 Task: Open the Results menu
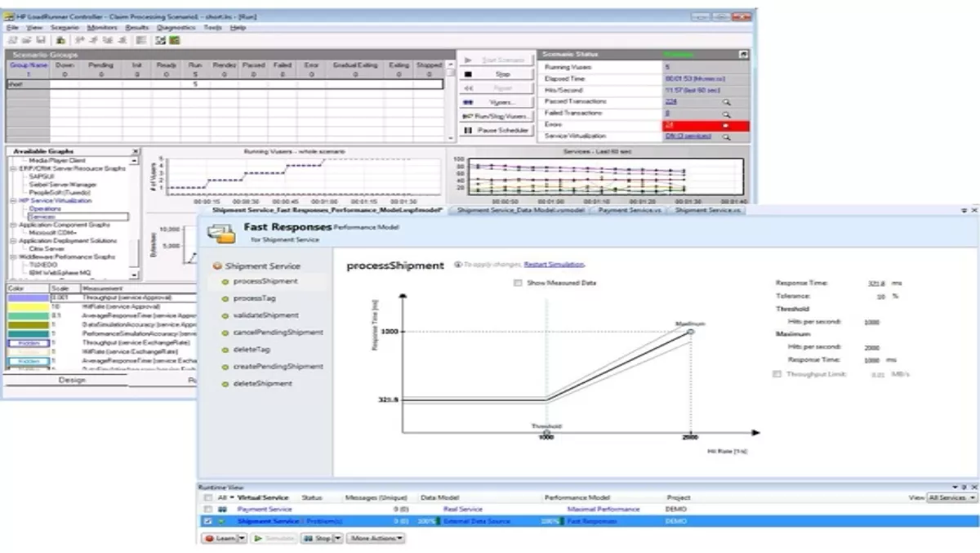[x=137, y=28]
